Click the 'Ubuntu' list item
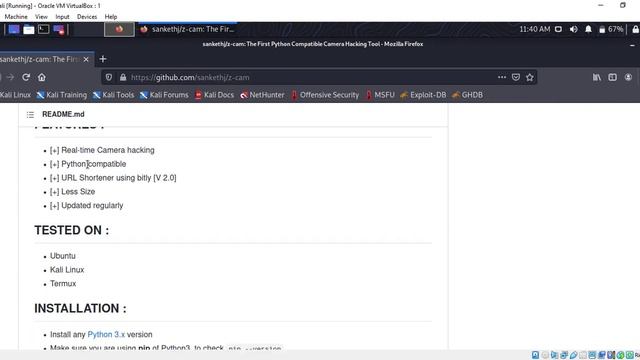640x360 pixels. pos(63,256)
